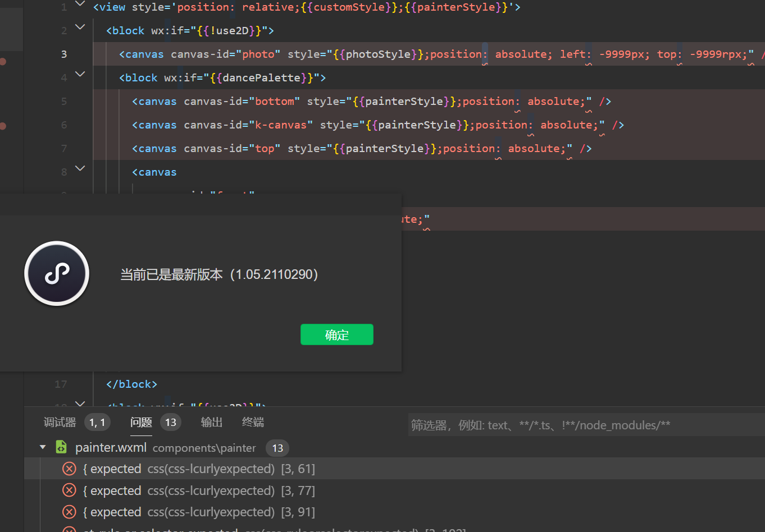The image size is (765, 532).
Task: Fold the view element at line 1
Action: (x=80, y=4)
